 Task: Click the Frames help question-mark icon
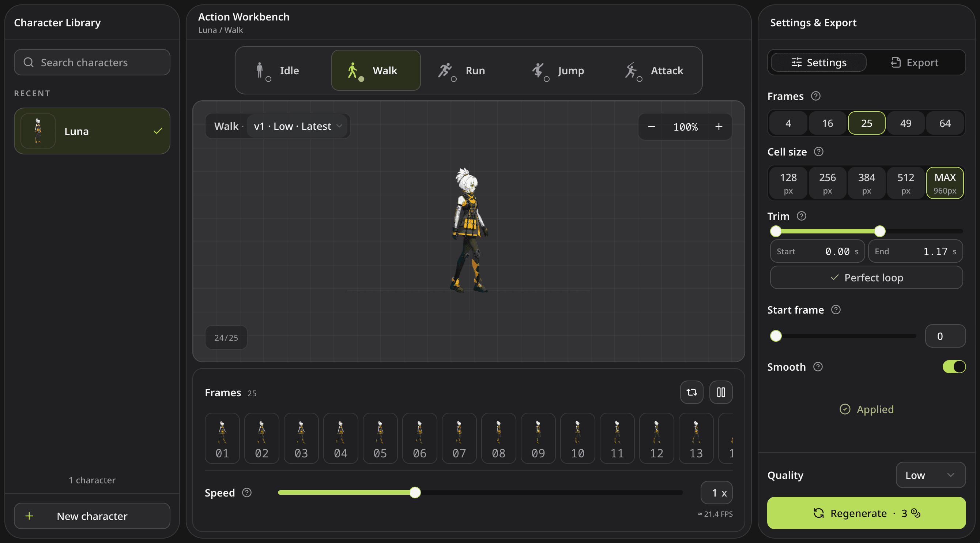pos(815,96)
